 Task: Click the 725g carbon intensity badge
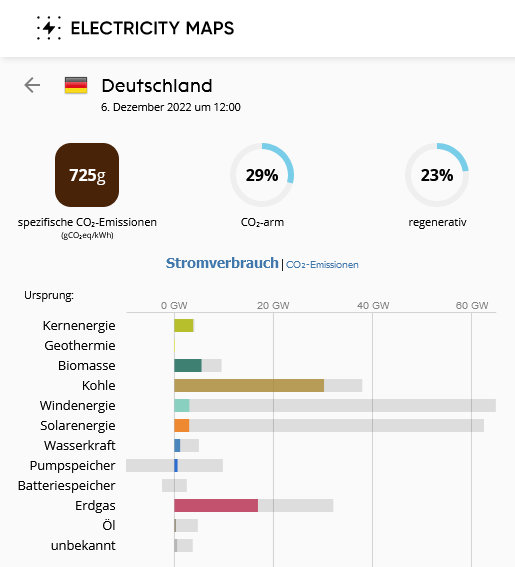[x=87, y=175]
